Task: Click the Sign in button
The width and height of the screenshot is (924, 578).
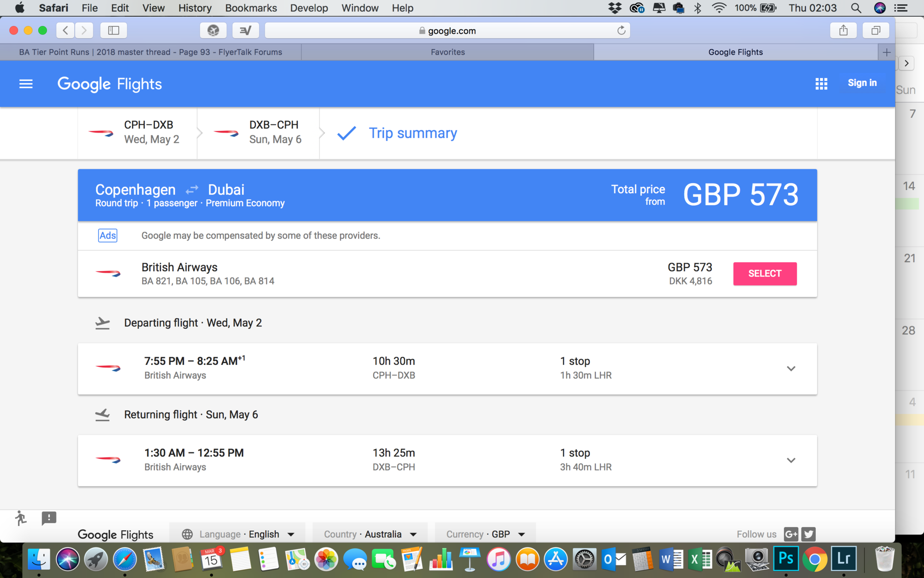Action: tap(862, 83)
